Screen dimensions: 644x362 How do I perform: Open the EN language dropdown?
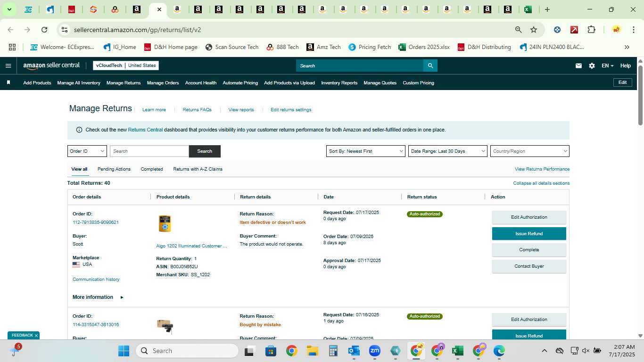[x=608, y=66]
